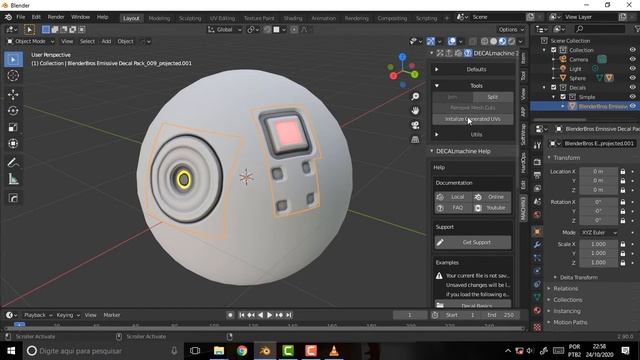Switch to the Modeling workspace tab
The width and height of the screenshot is (640, 360).
pyautogui.click(x=159, y=18)
